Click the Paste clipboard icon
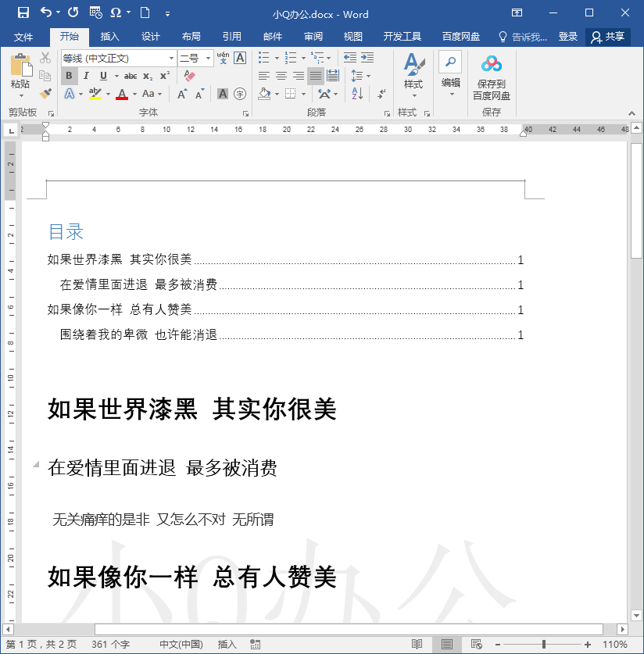Screen dimensions: 644x654 [20, 65]
